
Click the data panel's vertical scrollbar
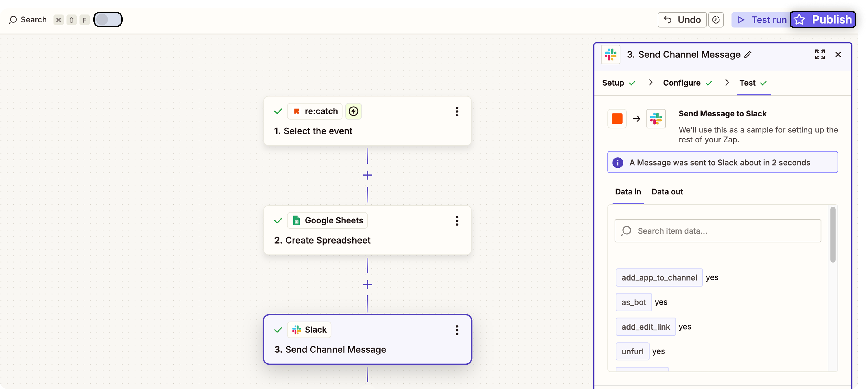[833, 235]
